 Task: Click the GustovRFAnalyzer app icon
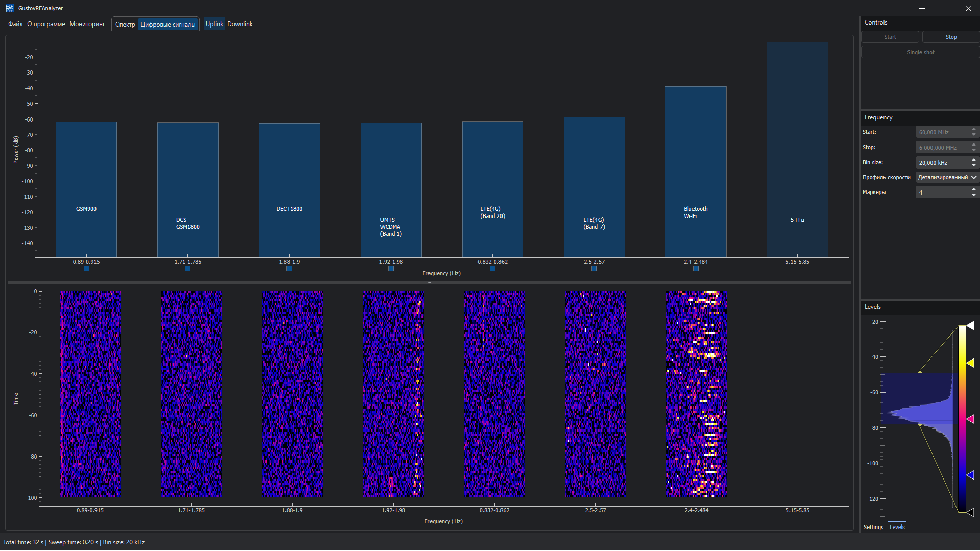coord(9,8)
